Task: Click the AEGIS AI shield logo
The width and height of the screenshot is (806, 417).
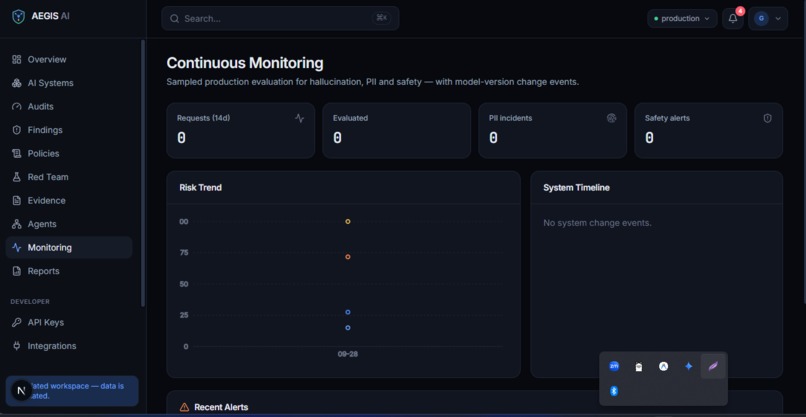Action: (19, 16)
